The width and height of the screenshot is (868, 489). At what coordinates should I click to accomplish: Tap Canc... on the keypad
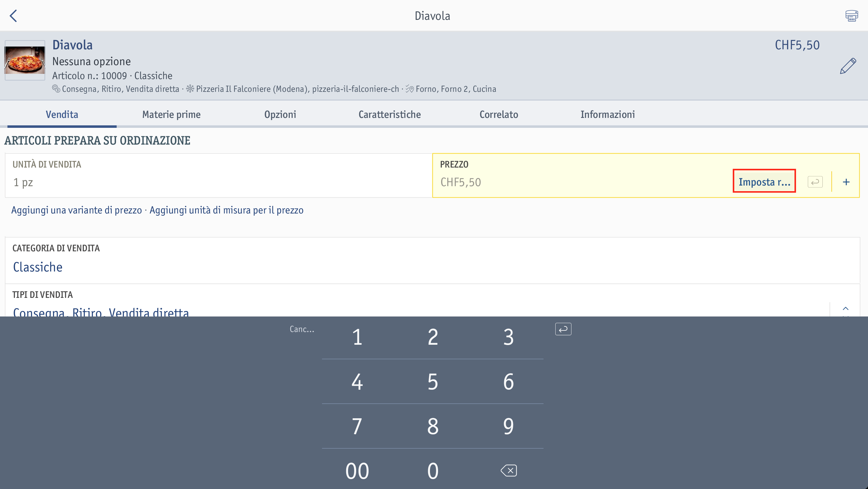302,329
